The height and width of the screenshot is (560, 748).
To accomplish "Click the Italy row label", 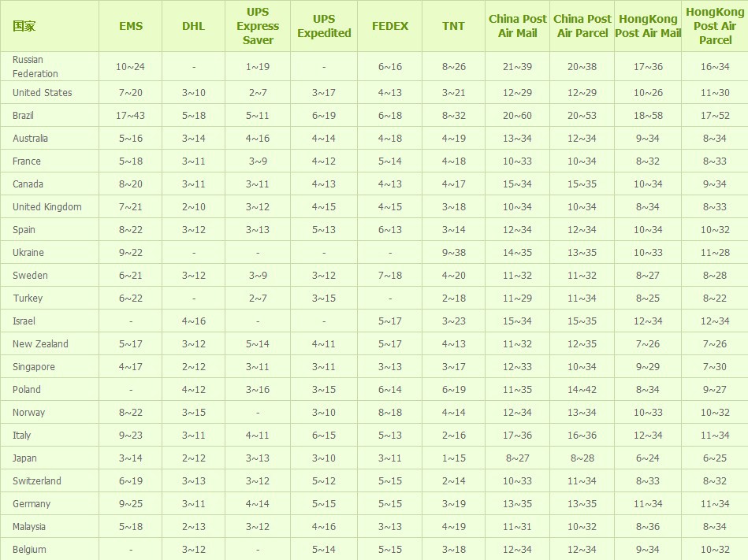I will tap(21, 436).
